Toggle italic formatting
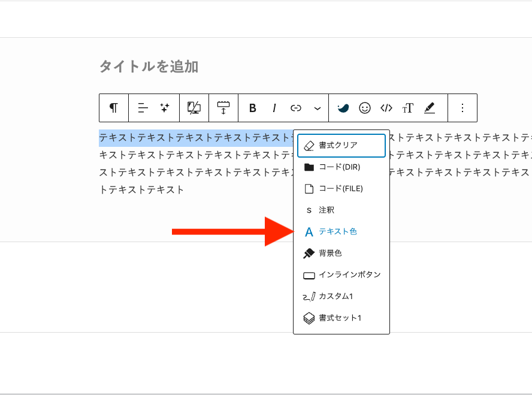The width and height of the screenshot is (532, 401). (274, 108)
